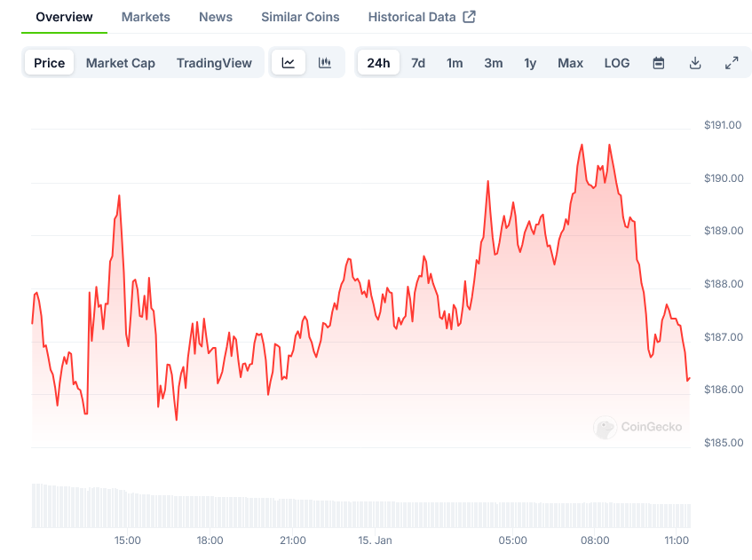Go to the News tab
Image resolution: width=752 pixels, height=560 pixels.
point(216,17)
